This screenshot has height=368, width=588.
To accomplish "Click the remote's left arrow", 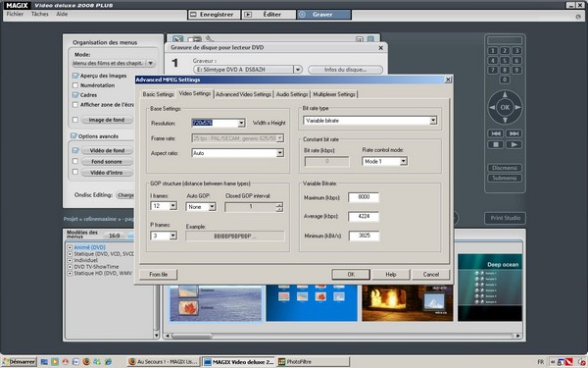I will coord(492,107).
